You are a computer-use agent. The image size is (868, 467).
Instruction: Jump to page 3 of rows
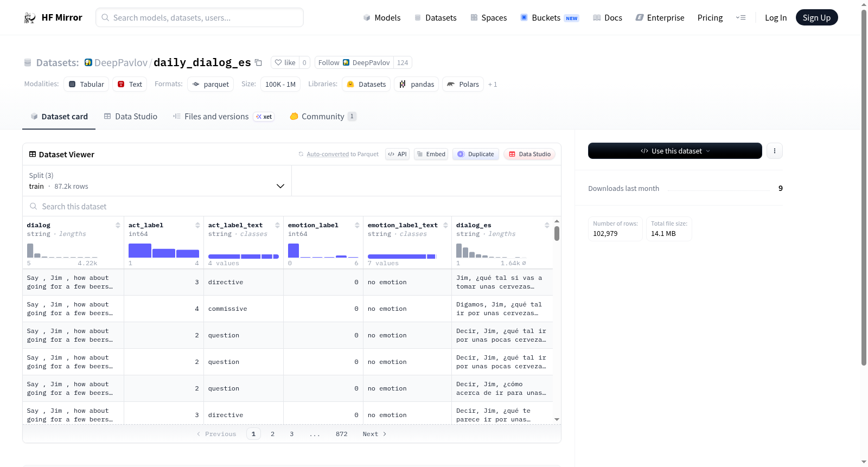[292, 434]
